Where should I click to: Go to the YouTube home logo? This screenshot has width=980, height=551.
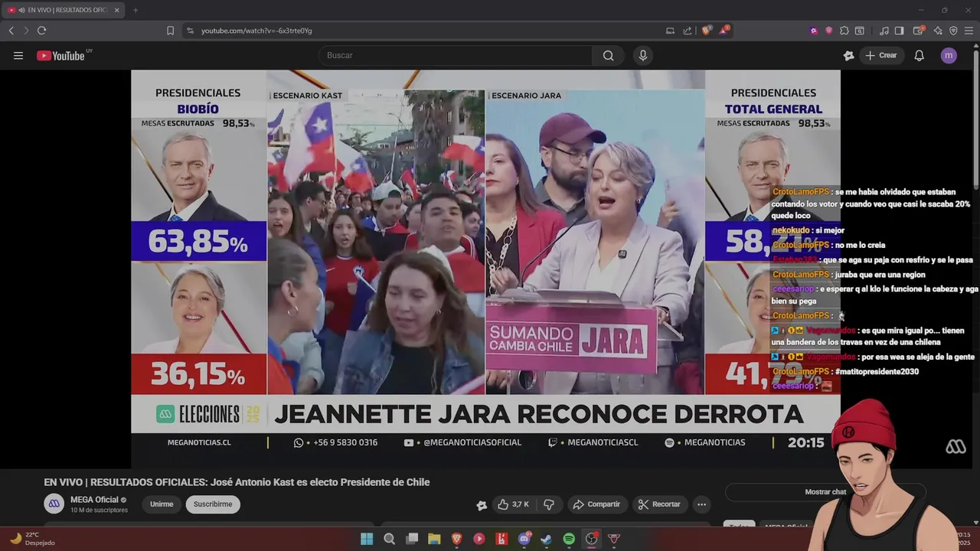pos(61,55)
